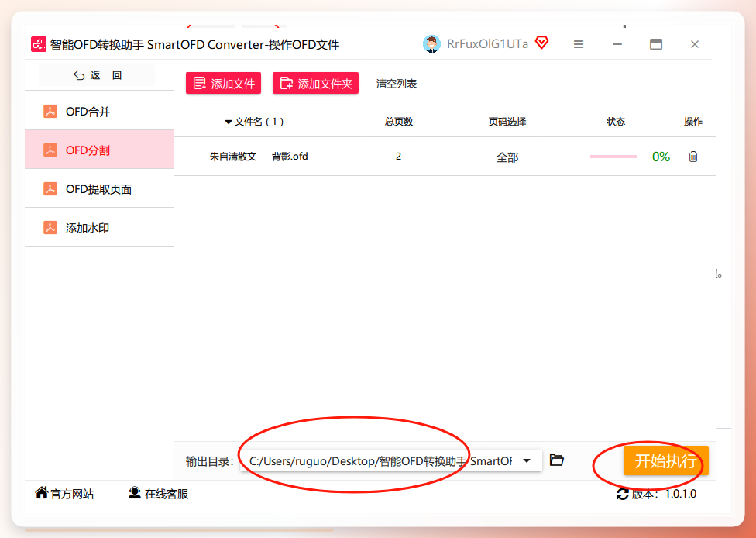Image resolution: width=756 pixels, height=538 pixels.
Task: Expand the output directory dropdown arrow
Action: click(527, 460)
